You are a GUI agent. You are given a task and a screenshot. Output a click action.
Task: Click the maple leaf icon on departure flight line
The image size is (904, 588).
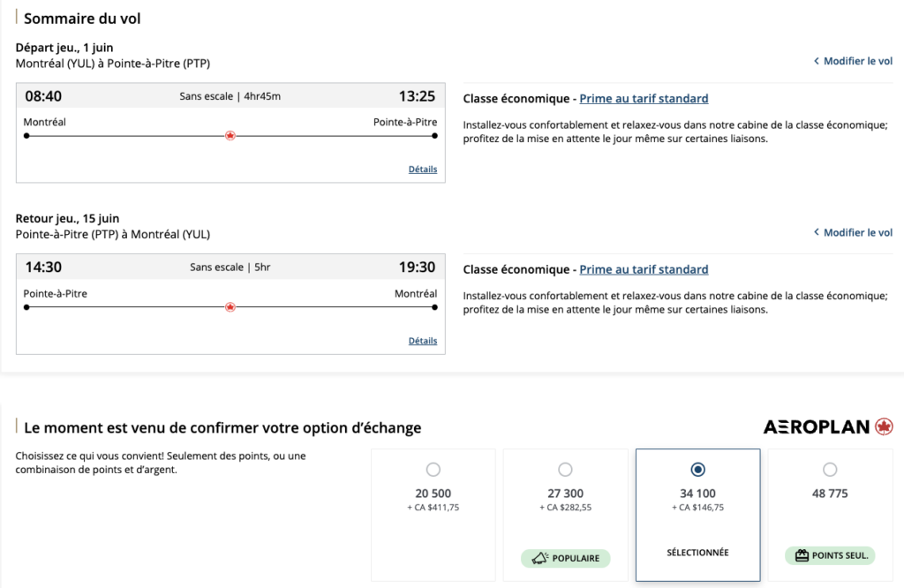tap(230, 136)
